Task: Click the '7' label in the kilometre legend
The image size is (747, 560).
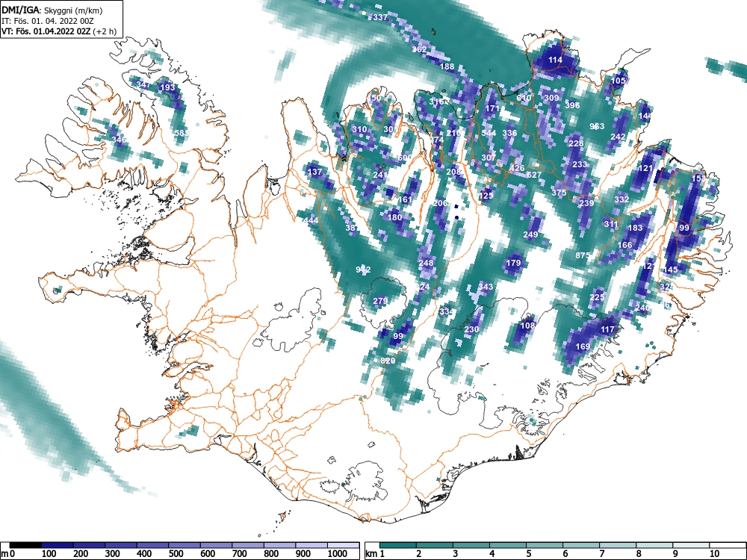Action: [601, 554]
